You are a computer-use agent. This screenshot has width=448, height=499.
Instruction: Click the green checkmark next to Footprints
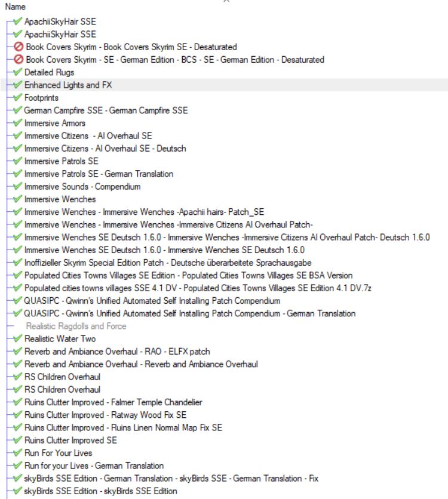tap(18, 97)
